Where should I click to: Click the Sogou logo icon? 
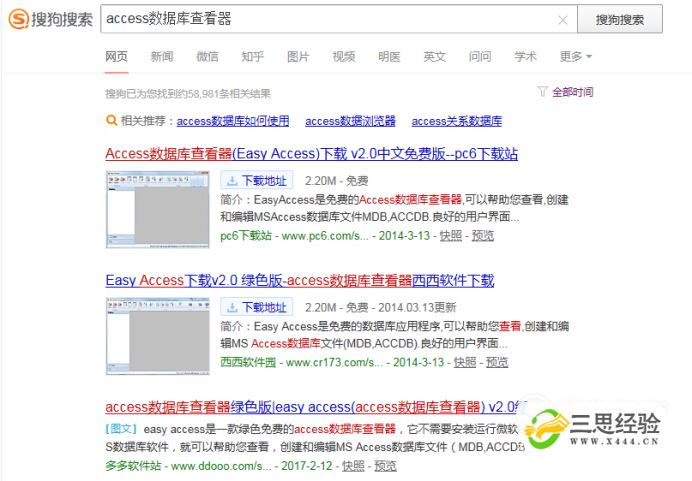pos(19,19)
